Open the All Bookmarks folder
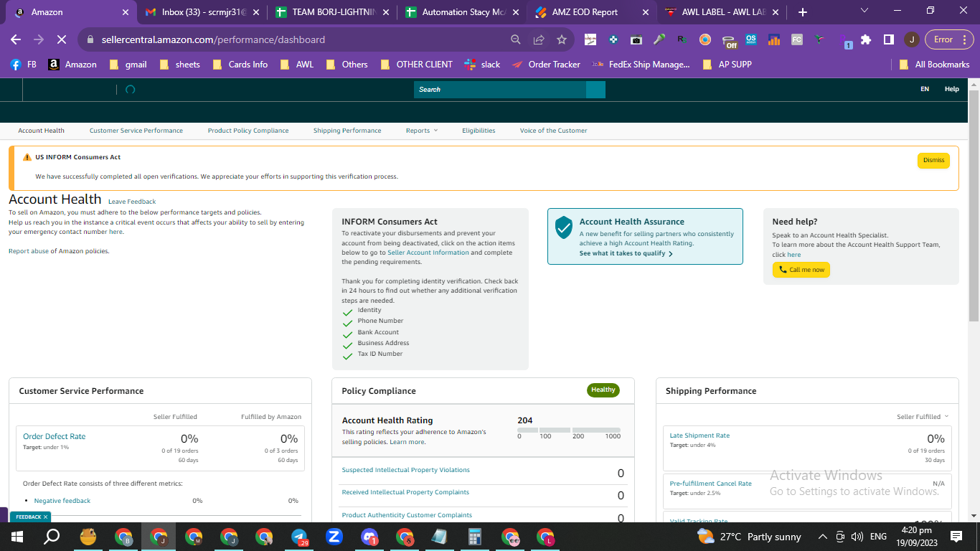This screenshot has width=980, height=551. point(934,65)
